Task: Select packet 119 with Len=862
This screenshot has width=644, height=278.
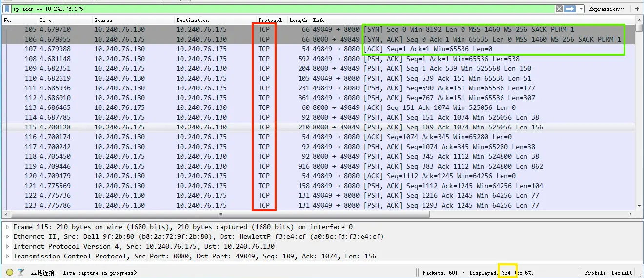Action: [x=319, y=166]
